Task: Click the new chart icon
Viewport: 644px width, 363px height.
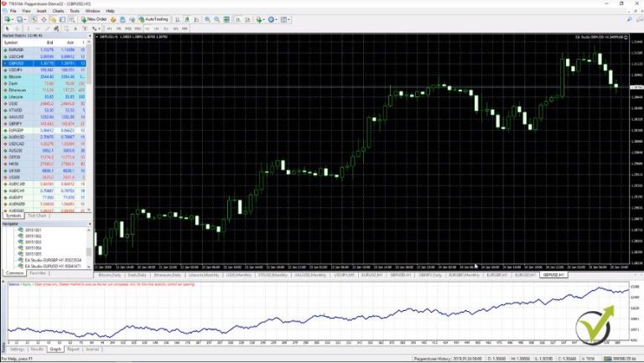Action: [x=8, y=18]
